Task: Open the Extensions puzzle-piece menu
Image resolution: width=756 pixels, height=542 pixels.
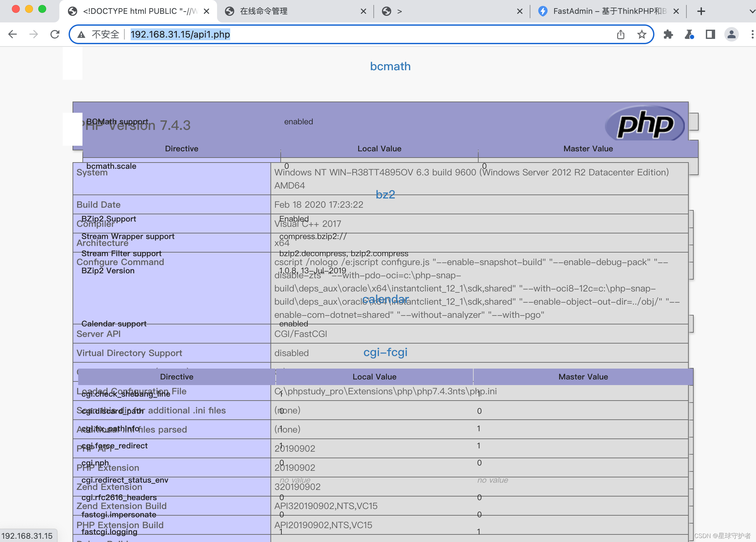Action: click(668, 34)
